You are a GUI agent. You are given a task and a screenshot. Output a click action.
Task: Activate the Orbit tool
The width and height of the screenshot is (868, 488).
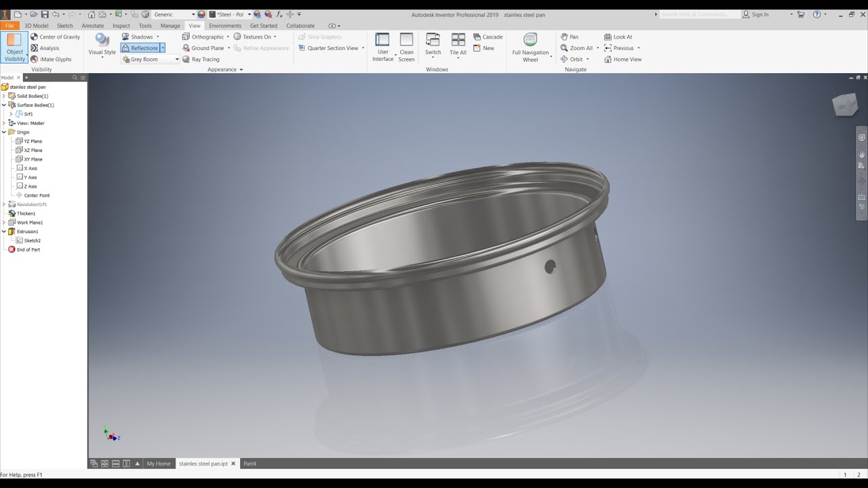click(x=572, y=59)
